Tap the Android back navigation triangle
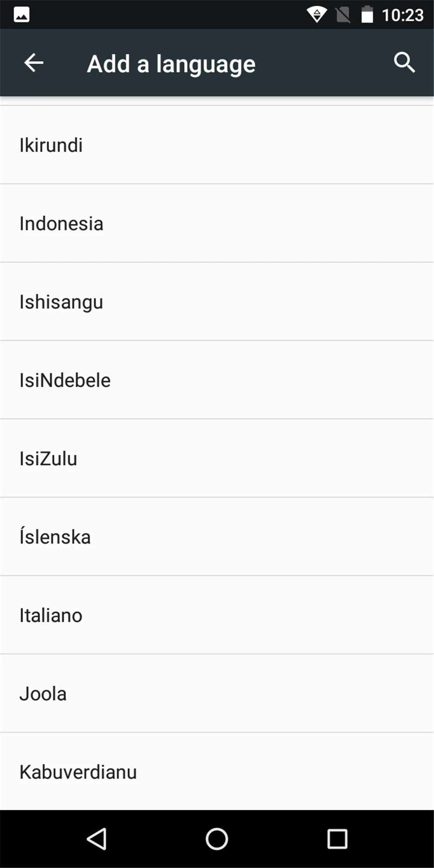 (x=97, y=838)
